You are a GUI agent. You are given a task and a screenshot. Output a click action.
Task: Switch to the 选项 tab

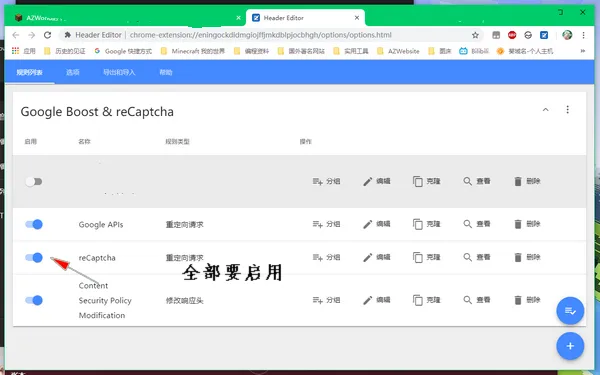(x=73, y=72)
